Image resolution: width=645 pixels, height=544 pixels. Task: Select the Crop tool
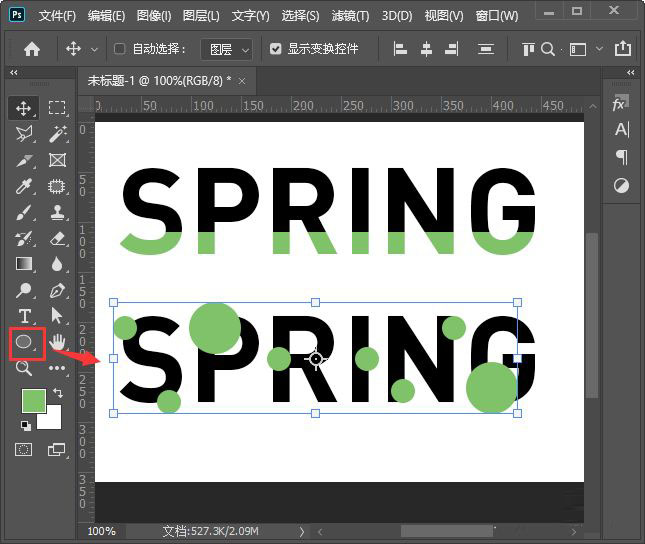click(x=23, y=160)
